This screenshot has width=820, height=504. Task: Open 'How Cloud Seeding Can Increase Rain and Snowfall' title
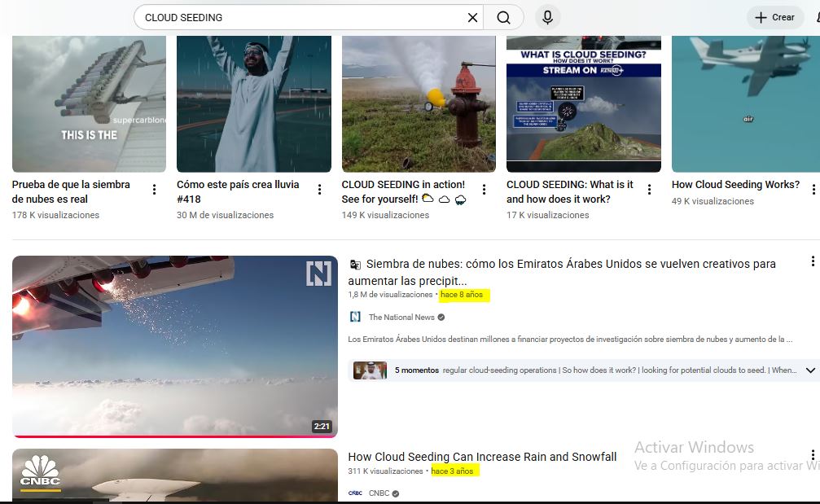tap(482, 457)
